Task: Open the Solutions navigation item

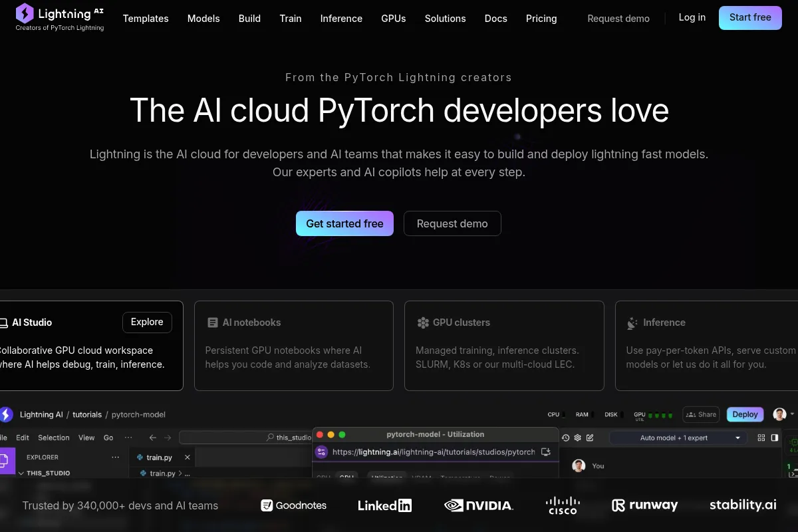Action: (446, 19)
